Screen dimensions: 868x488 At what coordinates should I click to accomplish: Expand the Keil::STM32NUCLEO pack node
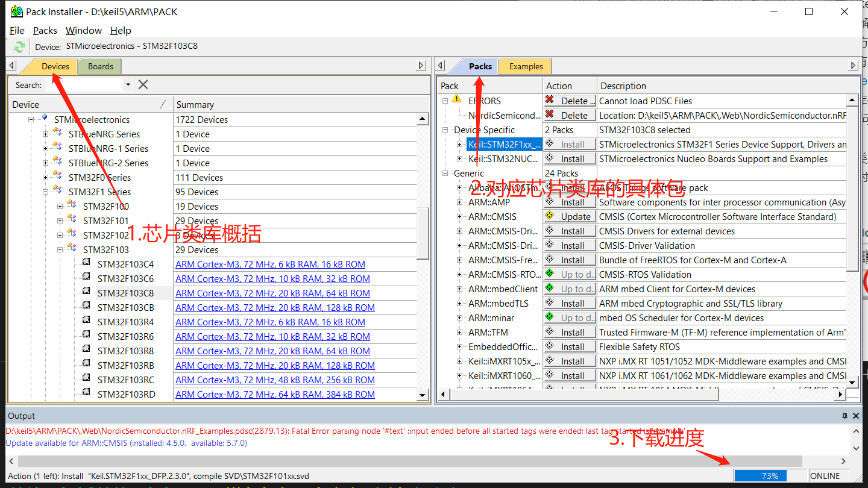point(460,159)
